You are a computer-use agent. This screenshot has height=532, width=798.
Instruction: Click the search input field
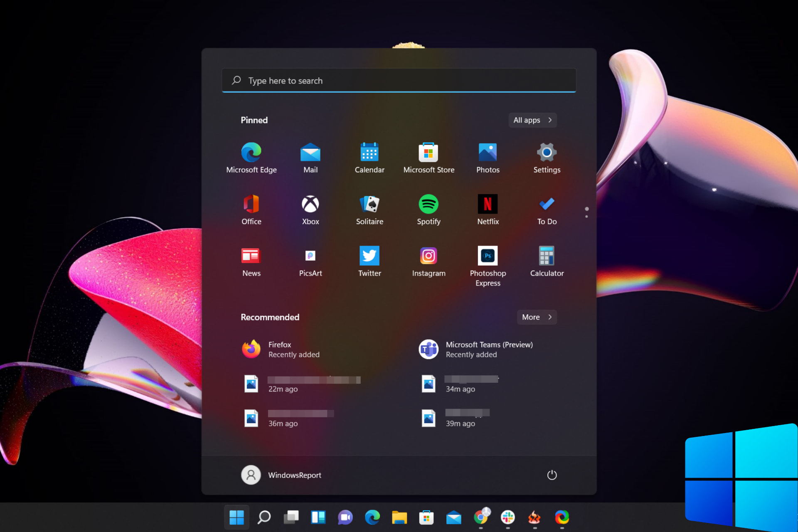[x=399, y=80]
